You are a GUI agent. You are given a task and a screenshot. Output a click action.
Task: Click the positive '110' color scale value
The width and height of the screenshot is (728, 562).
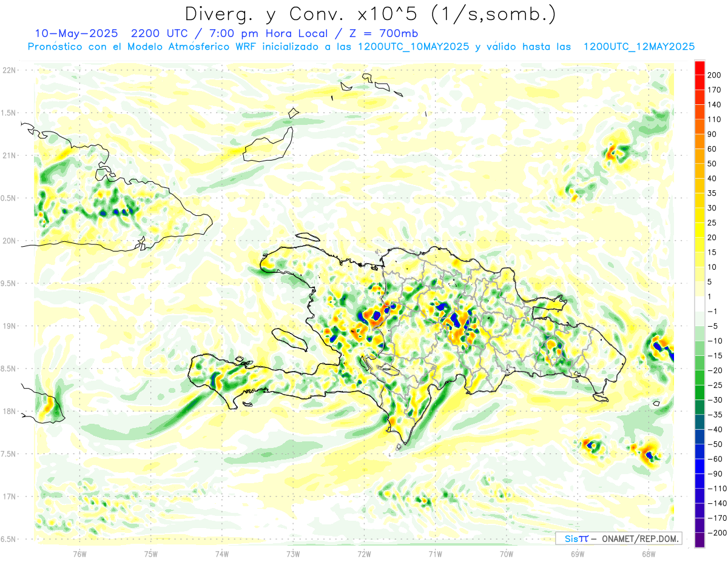[715, 119]
